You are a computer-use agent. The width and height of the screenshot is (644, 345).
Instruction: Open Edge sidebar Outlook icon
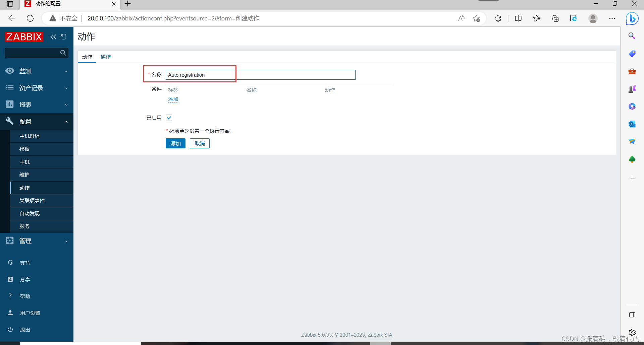click(x=632, y=124)
